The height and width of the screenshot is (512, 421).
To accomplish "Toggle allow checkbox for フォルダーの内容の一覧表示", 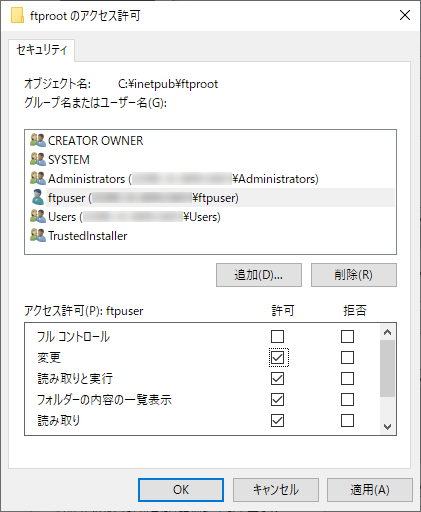I will pos(277,400).
